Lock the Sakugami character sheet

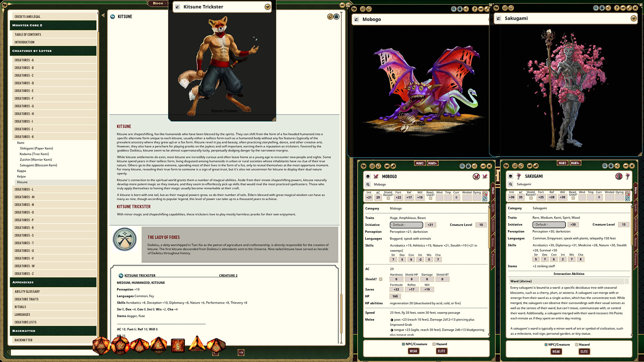(611, 166)
